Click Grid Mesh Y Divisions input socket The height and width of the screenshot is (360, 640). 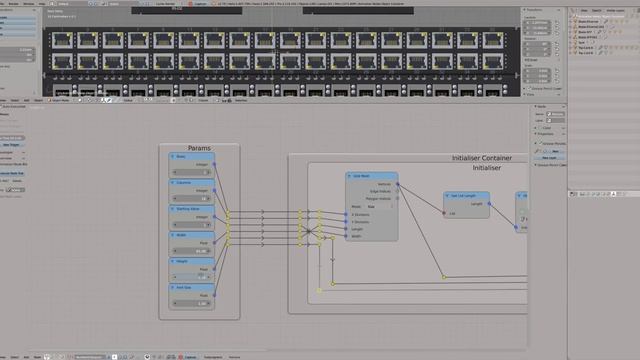(x=346, y=222)
